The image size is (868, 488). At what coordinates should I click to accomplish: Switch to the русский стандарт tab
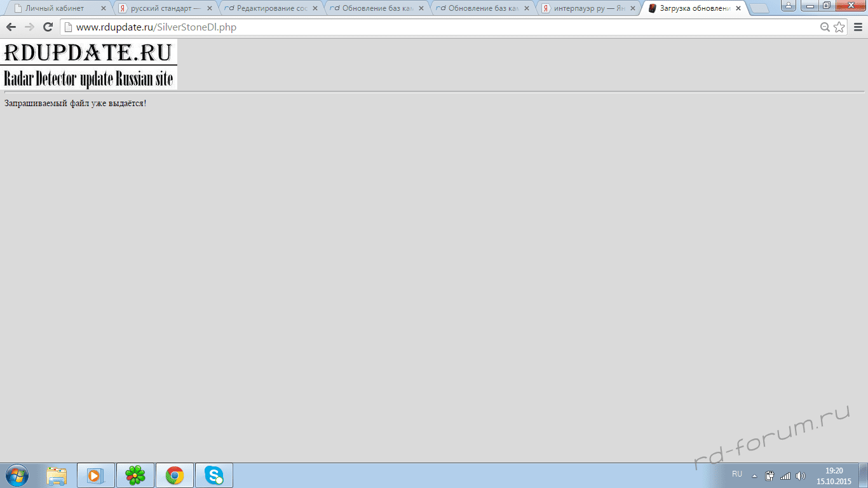tap(165, 9)
